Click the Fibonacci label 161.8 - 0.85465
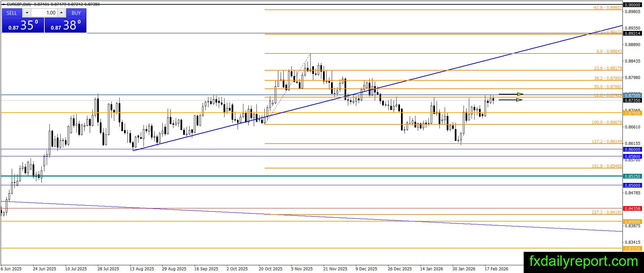The height and width of the screenshot is (273, 644). 607,166
